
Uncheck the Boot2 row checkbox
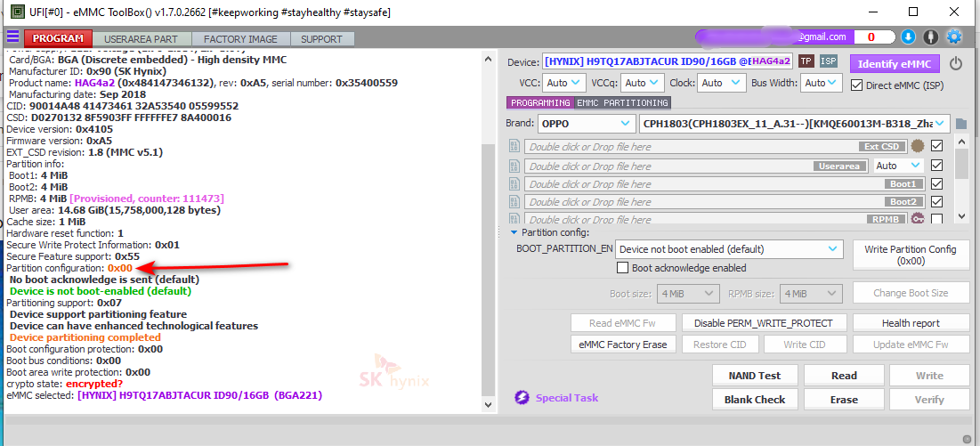[x=936, y=201]
